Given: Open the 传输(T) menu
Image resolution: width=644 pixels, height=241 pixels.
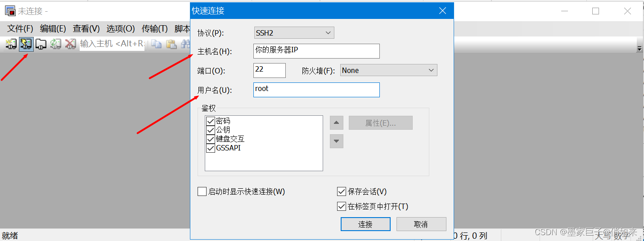Looking at the screenshot, I should (x=155, y=29).
